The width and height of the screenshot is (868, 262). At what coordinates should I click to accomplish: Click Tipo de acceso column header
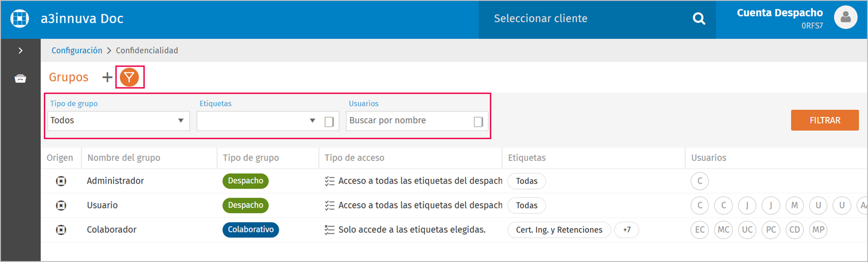354,158
